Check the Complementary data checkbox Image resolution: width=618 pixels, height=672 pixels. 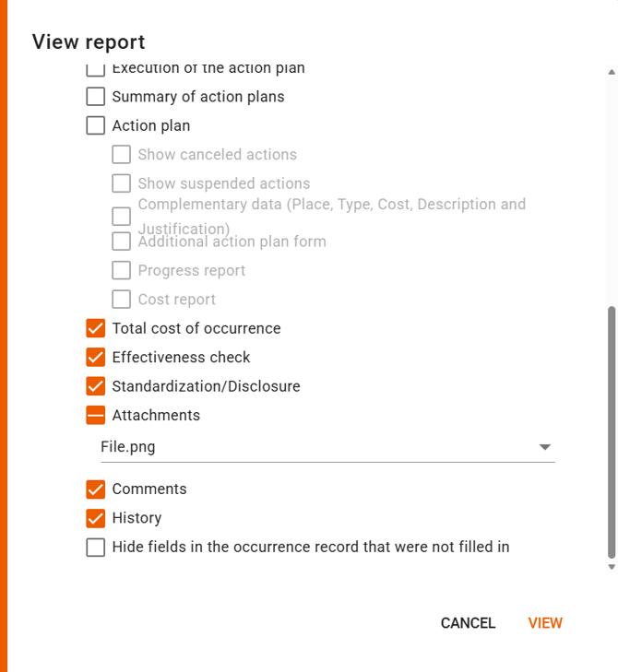122,217
